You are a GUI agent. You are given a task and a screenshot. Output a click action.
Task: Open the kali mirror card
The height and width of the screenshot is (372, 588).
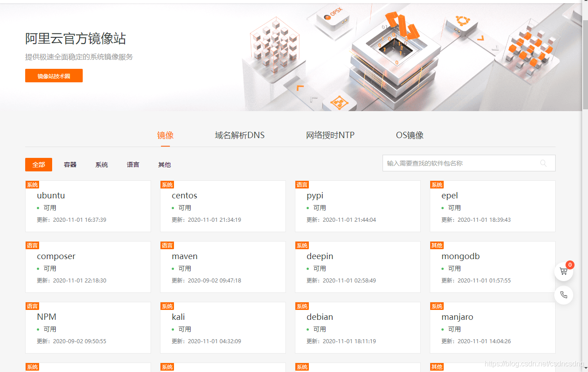(x=223, y=328)
